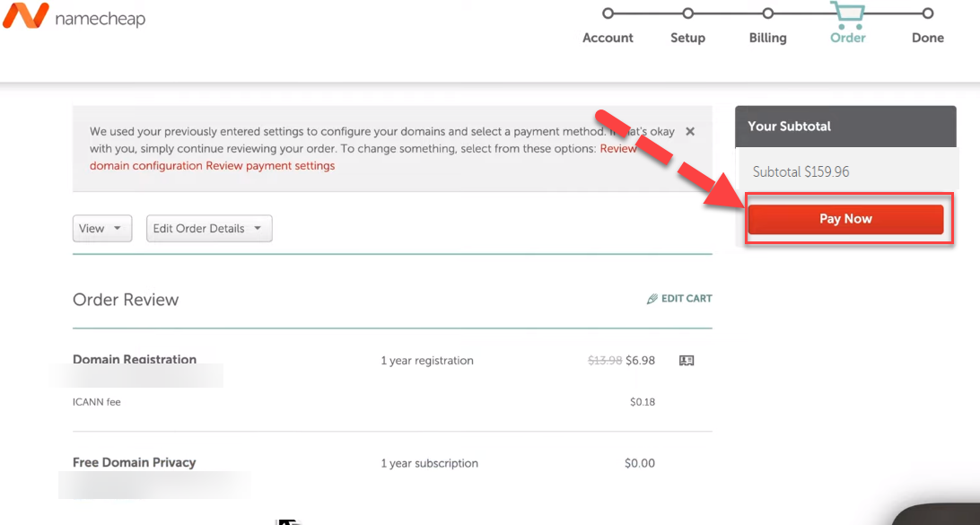Open Review domain configuration link

click(x=363, y=158)
